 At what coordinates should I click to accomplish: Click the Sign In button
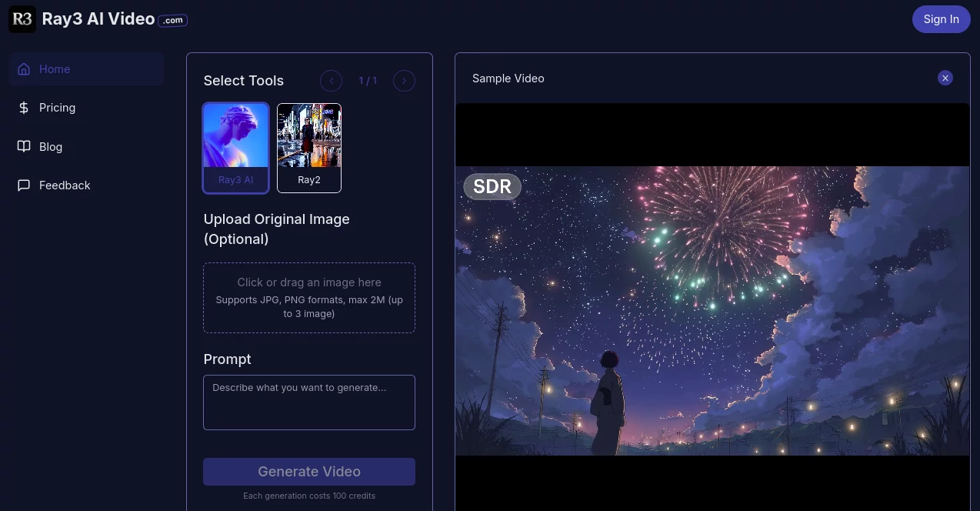pos(941,18)
